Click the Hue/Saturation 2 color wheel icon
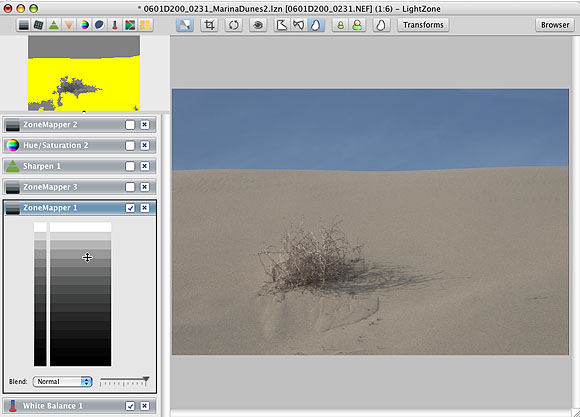 click(x=13, y=145)
